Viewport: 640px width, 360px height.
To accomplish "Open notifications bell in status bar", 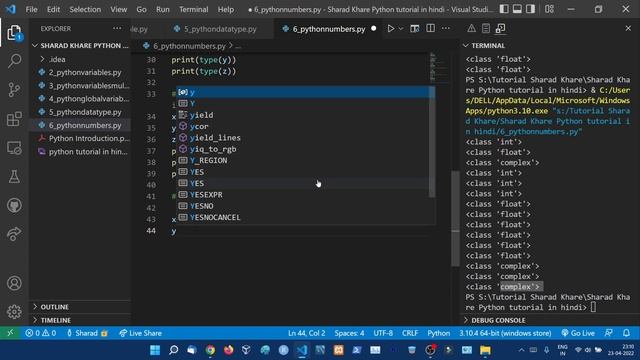I will 626,333.
